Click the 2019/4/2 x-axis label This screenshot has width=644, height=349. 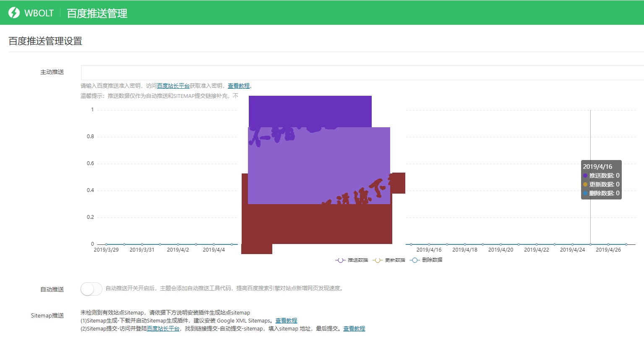[x=178, y=250]
